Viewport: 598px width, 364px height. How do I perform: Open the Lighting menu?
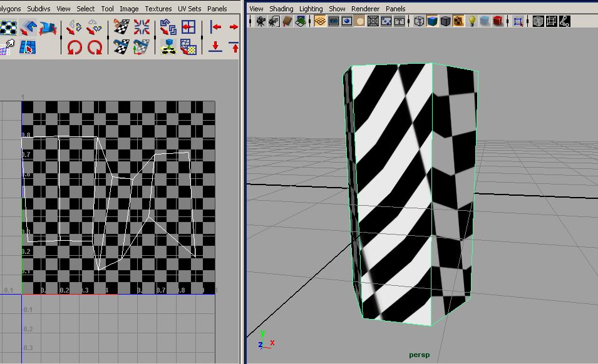(311, 8)
